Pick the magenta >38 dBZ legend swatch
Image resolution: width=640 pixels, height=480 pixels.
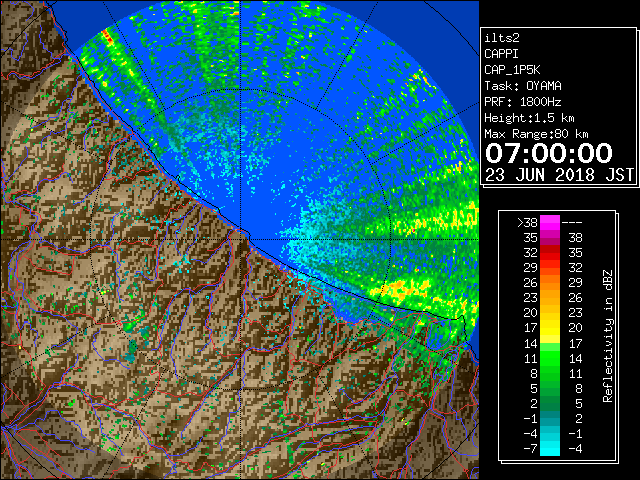click(x=550, y=223)
